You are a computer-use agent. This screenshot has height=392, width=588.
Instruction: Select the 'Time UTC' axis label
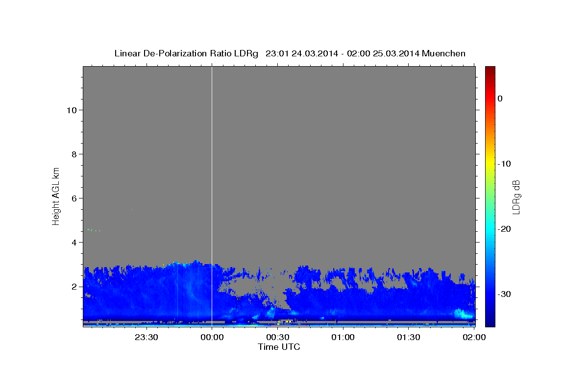pyautogui.click(x=279, y=347)
